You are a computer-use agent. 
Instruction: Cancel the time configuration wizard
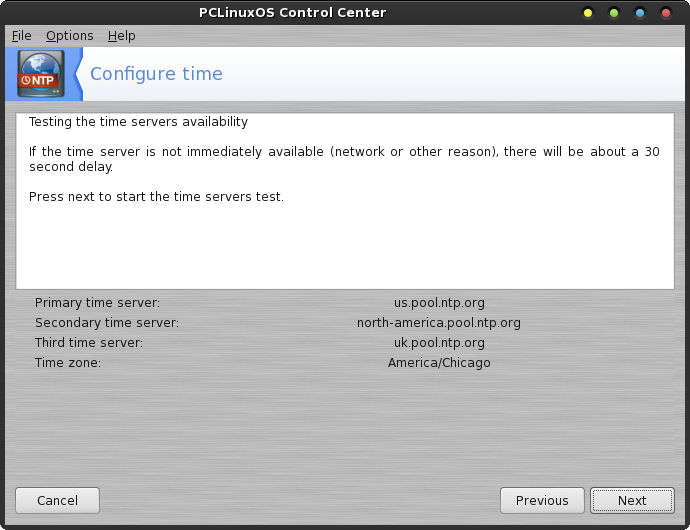(58, 501)
